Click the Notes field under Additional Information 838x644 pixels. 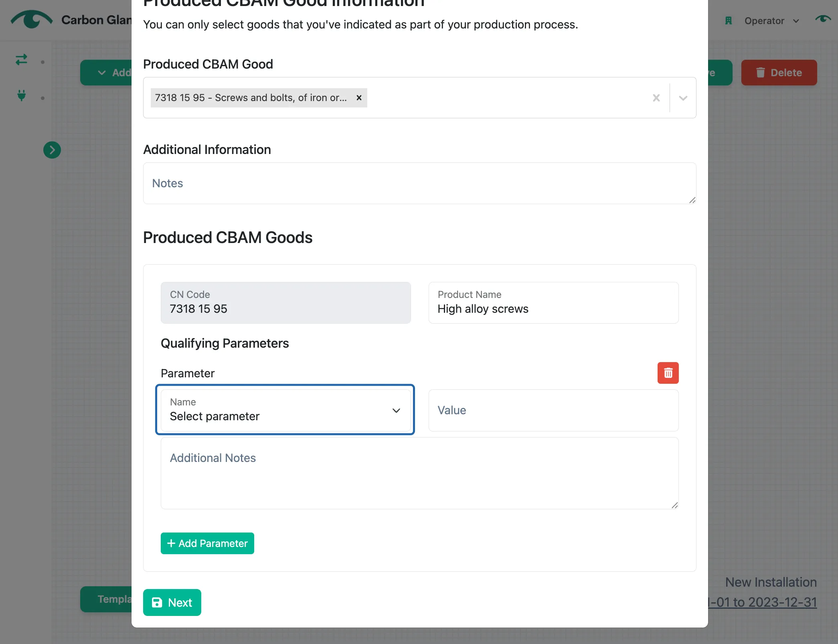[x=419, y=183]
